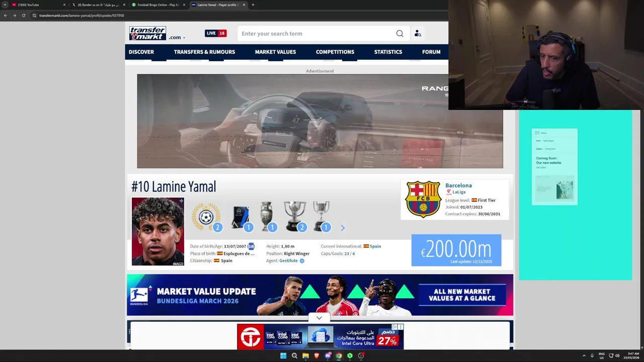
Task: Open the MARKET VALUES menu
Action: (275, 52)
